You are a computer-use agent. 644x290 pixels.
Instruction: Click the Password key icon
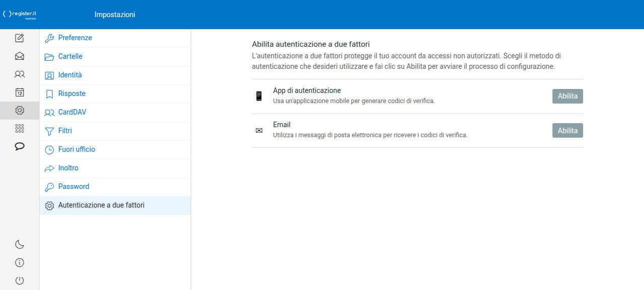pos(49,187)
